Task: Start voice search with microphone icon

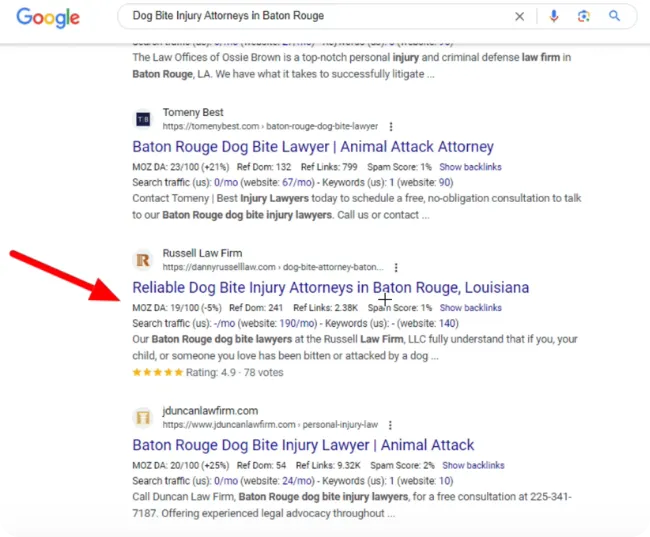Action: (x=554, y=16)
